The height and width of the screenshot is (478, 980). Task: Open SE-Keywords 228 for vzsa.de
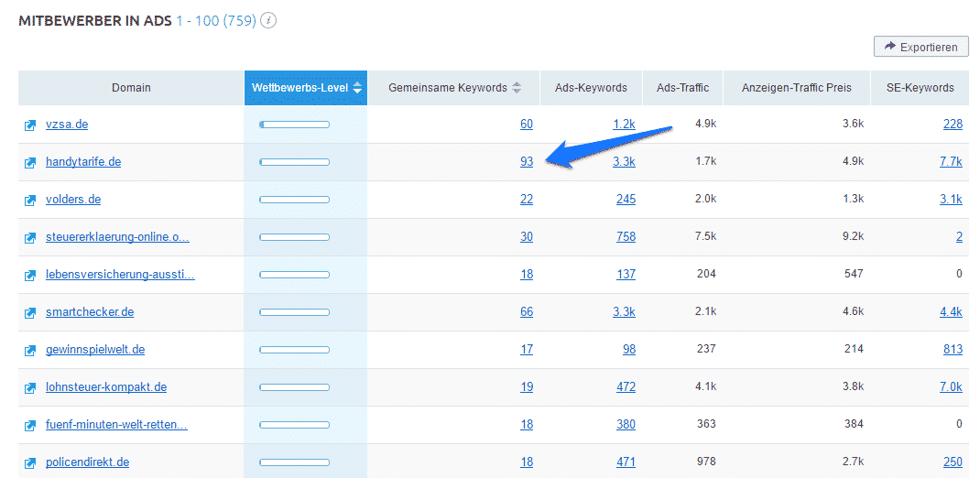(953, 125)
